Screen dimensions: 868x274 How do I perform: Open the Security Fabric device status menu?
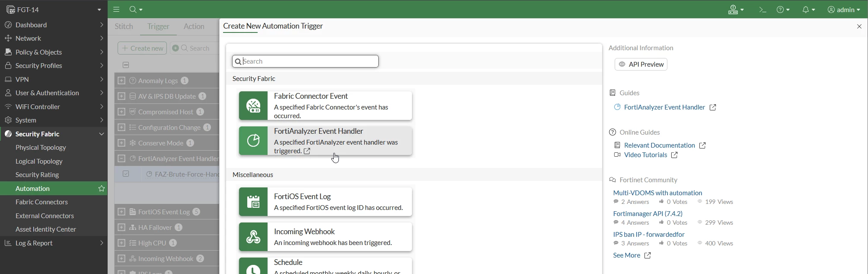click(x=736, y=10)
